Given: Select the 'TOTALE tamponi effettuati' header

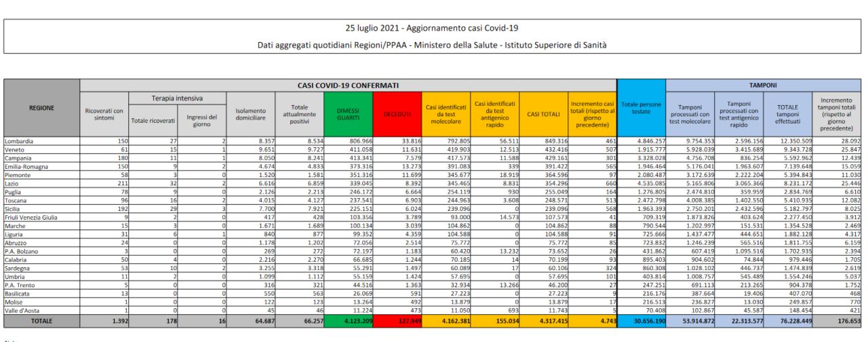Looking at the screenshot, I should pos(787,115).
